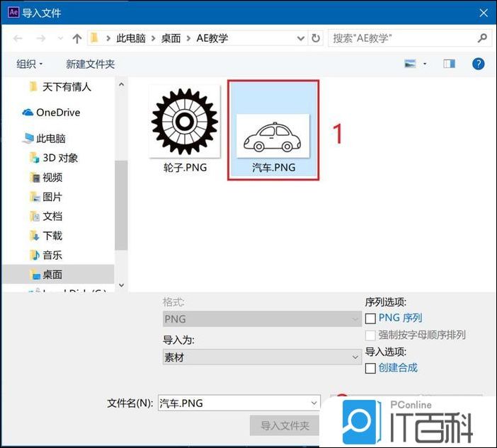Viewport: 497px width, 448px height.
Task: Enable the 创建合成 checkbox
Action: (x=370, y=368)
